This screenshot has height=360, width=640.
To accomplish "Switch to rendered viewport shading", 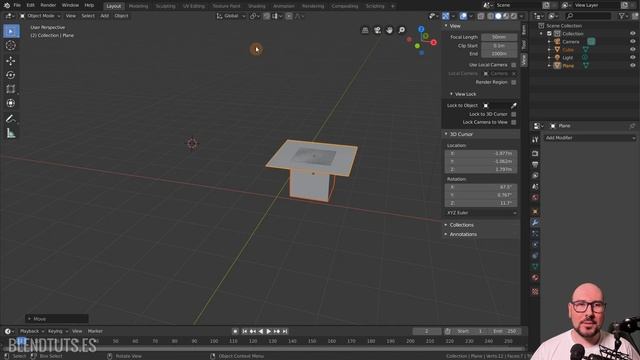I will (x=514, y=16).
